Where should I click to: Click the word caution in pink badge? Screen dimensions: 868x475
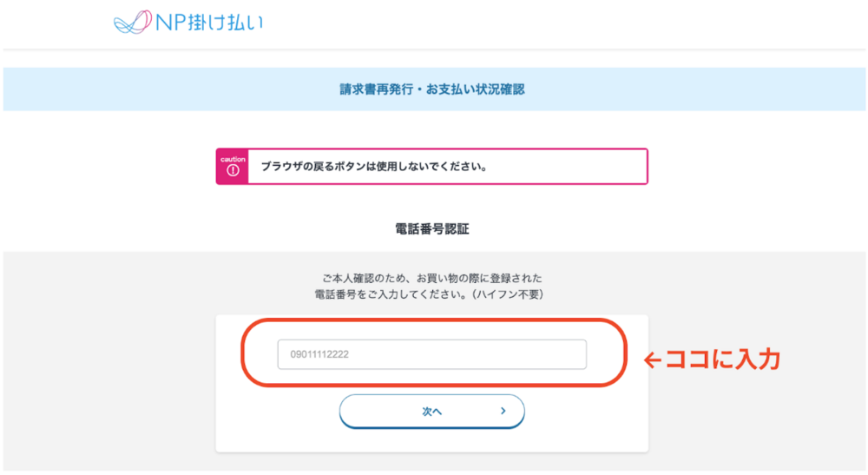[233, 160]
